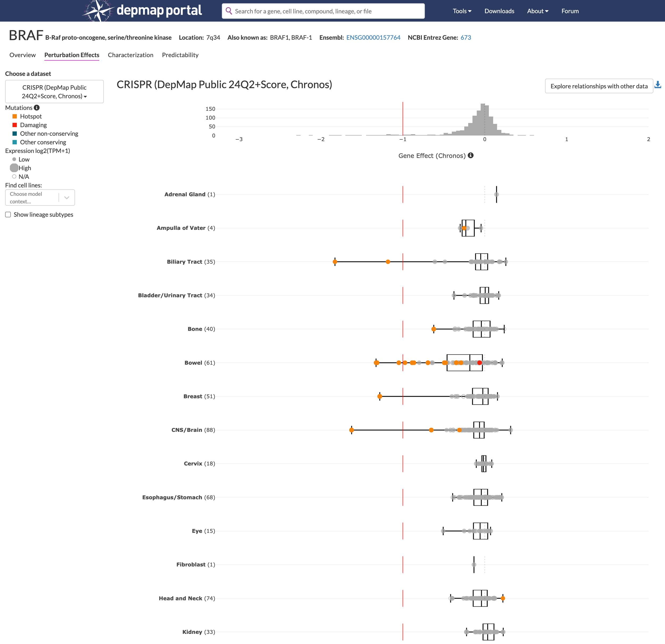Click the red Damaging legend square
The width and height of the screenshot is (665, 644).
15,125
